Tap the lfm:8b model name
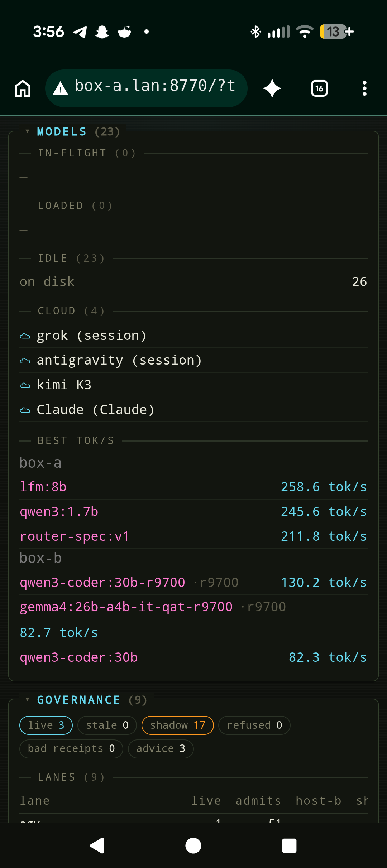 tap(43, 487)
